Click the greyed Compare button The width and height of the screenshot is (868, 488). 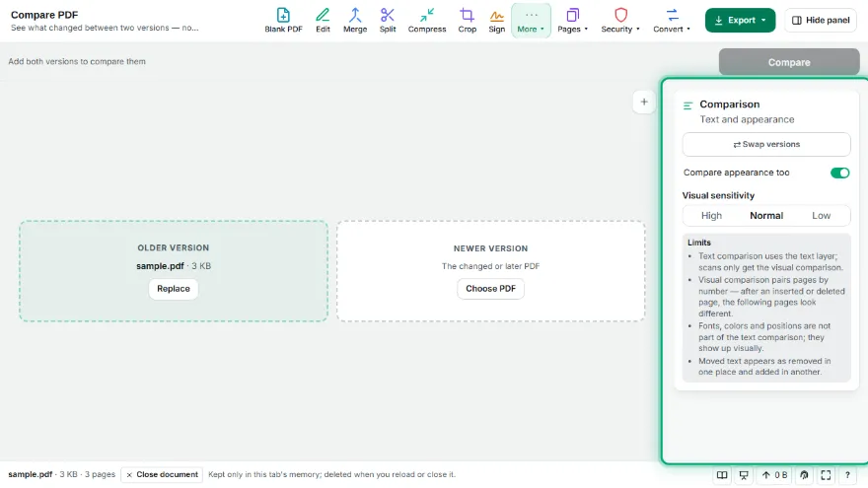click(x=789, y=62)
